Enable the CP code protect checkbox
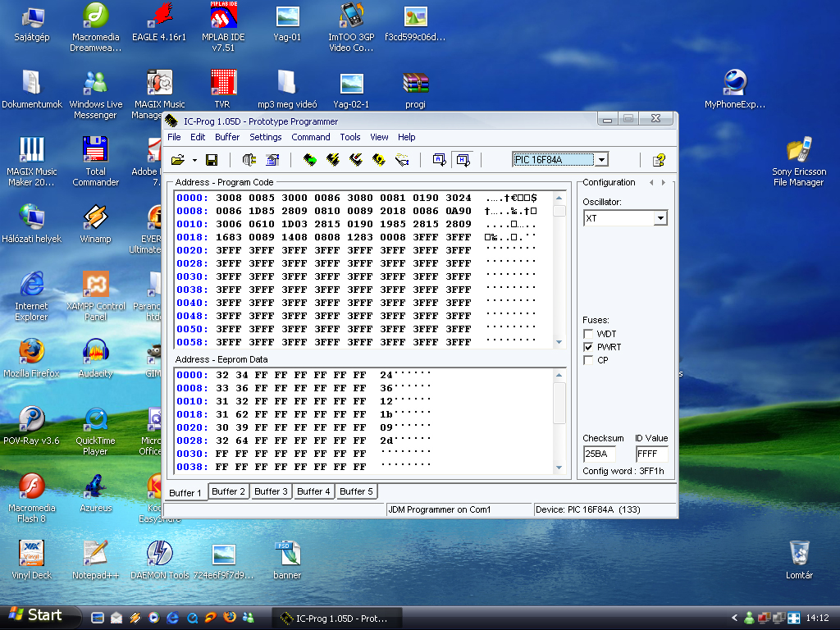The height and width of the screenshot is (630, 840). (x=588, y=360)
